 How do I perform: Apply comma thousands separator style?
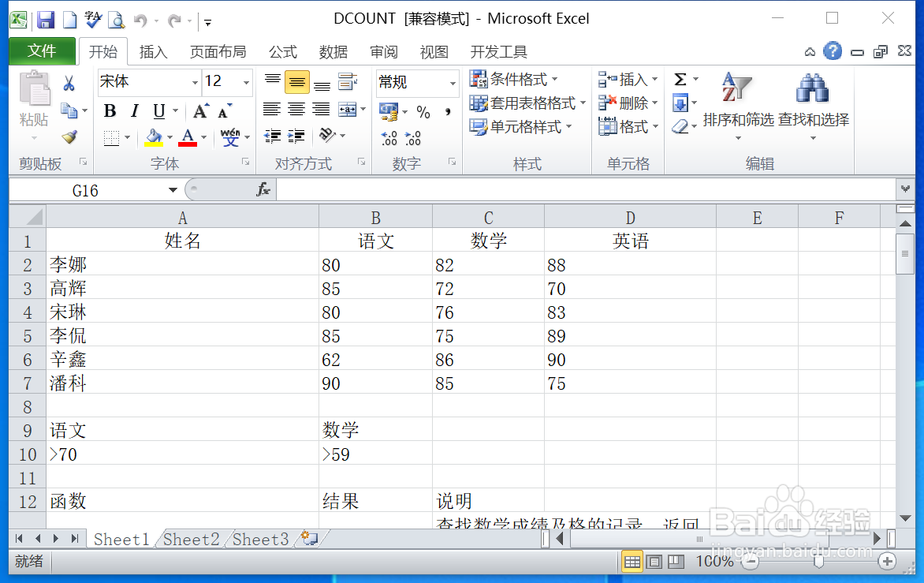(448, 112)
